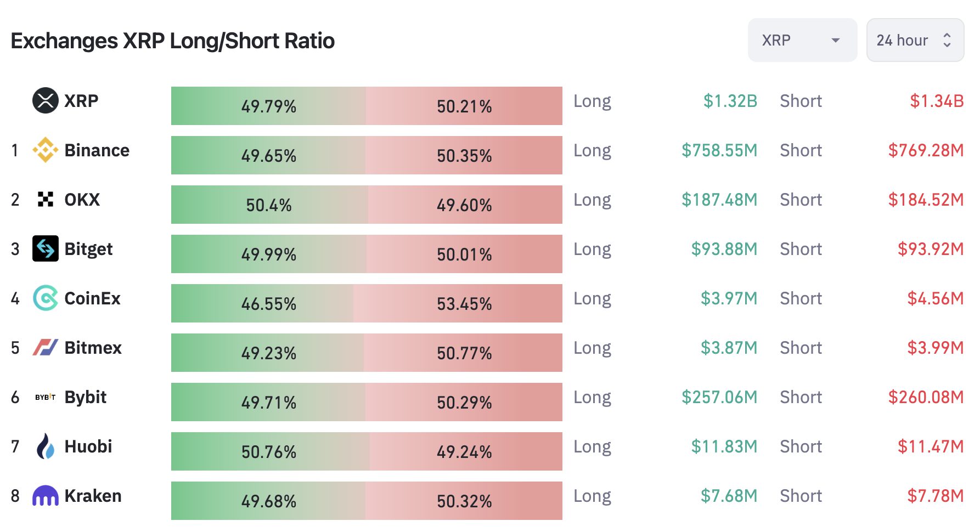Click Binance's 49.65% long ratio bar
This screenshot has height=532, width=980.
[x=268, y=155]
